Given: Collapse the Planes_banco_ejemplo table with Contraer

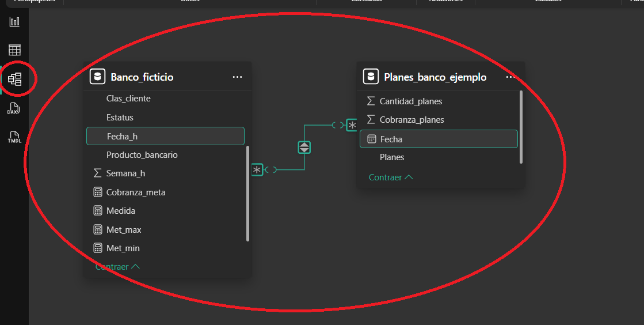Looking at the screenshot, I should 391,177.
